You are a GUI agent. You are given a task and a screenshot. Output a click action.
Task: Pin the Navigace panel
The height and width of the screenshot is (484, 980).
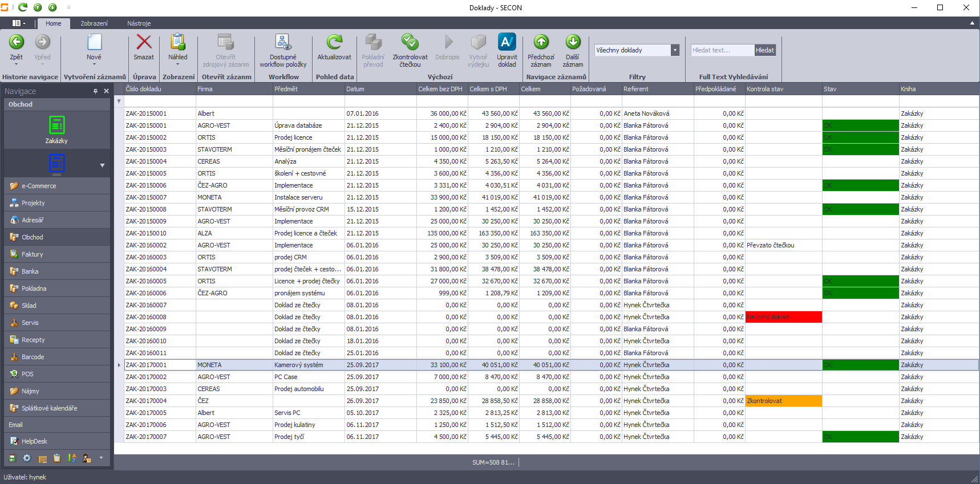coord(95,91)
